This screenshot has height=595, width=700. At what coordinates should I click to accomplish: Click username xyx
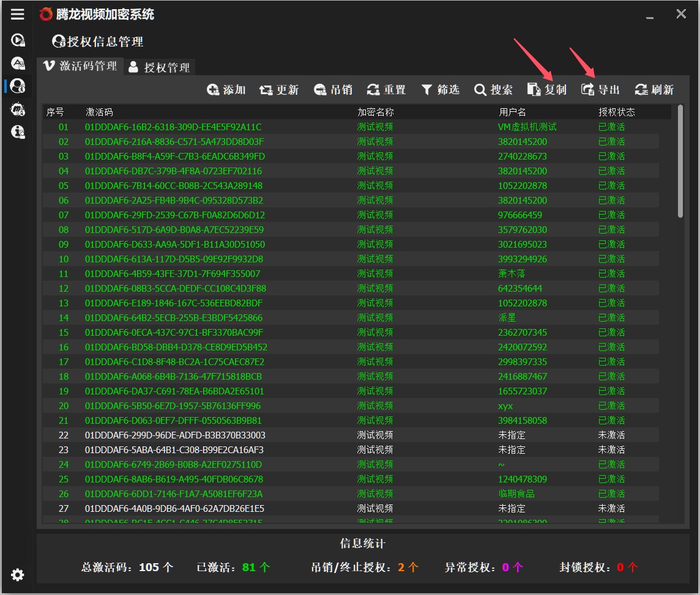pos(505,406)
